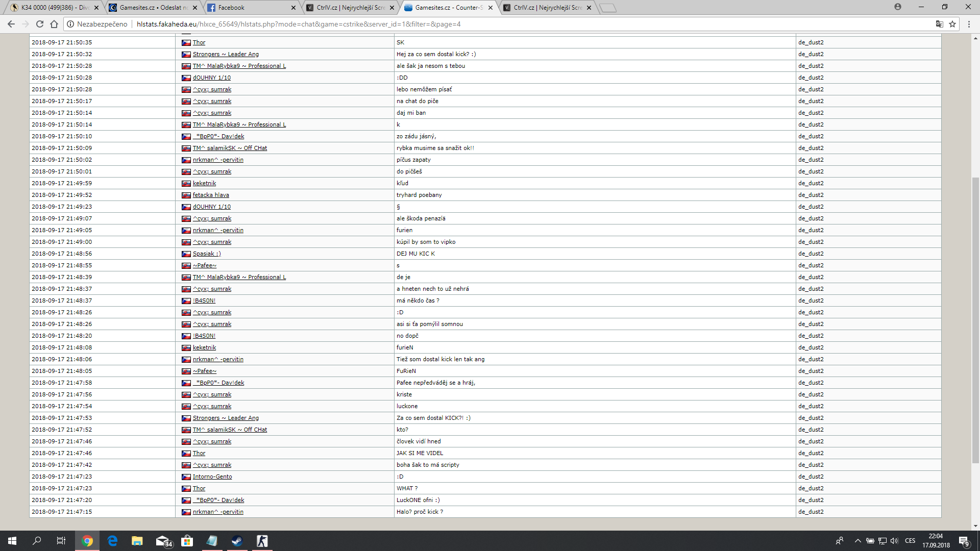Screen dimensions: 980x551
Task: Click the browser home icon
Action: tap(54, 24)
